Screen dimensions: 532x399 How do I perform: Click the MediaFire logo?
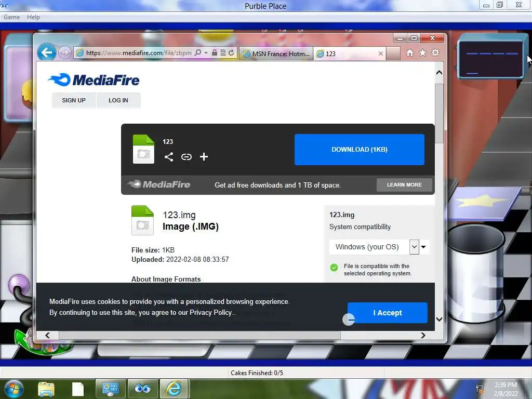coord(94,80)
